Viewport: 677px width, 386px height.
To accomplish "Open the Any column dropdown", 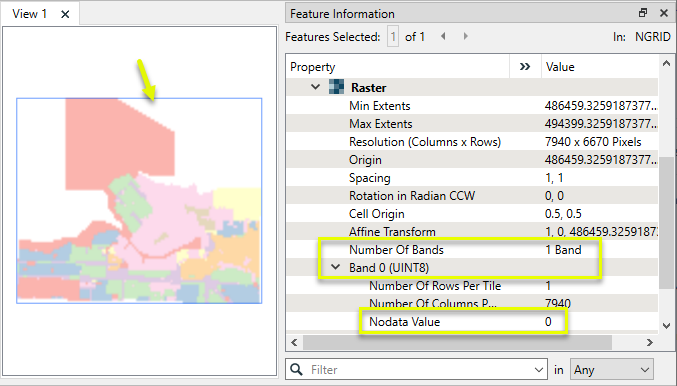I will pos(612,370).
